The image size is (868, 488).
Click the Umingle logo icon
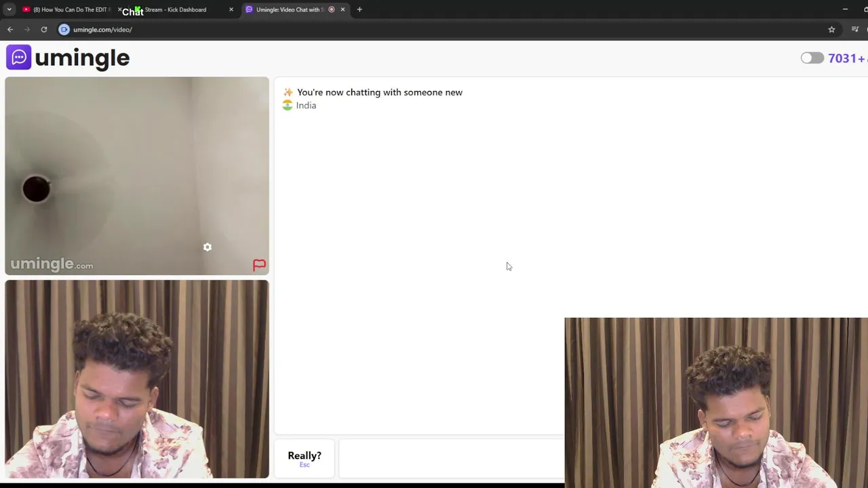pyautogui.click(x=19, y=58)
